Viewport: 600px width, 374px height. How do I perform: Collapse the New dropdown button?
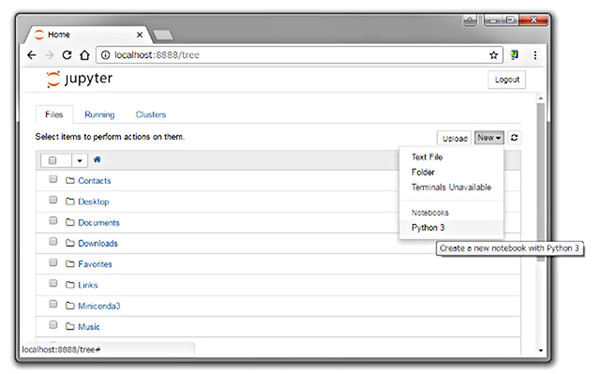[x=489, y=138]
